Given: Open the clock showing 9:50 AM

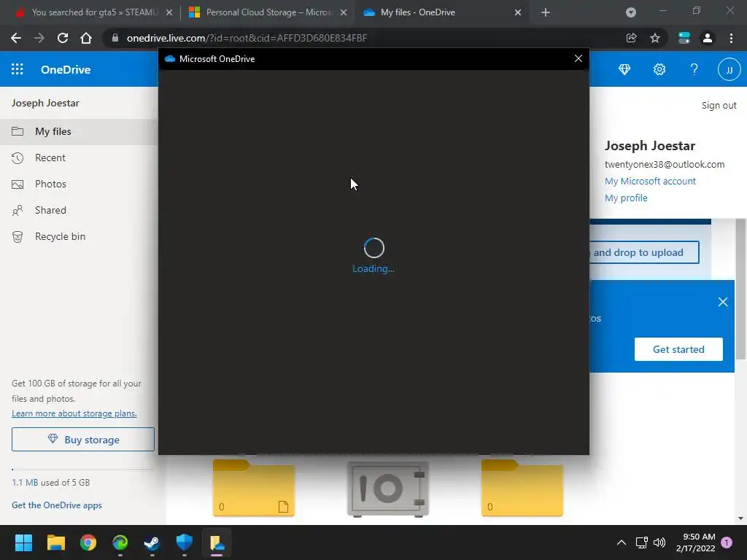Looking at the screenshot, I should point(695,542).
